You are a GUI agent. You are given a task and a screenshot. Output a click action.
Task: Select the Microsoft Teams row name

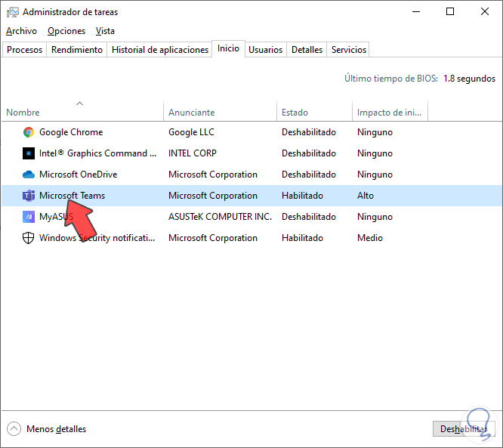coord(73,196)
